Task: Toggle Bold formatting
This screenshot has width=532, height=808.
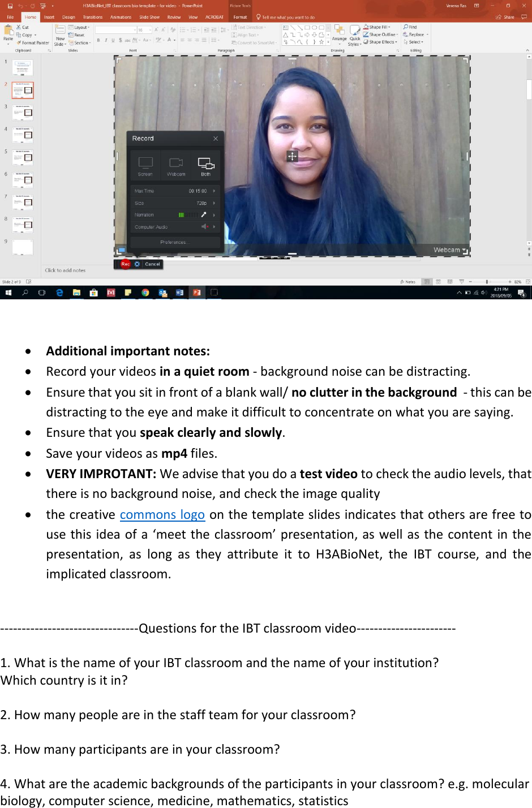Action: click(98, 40)
